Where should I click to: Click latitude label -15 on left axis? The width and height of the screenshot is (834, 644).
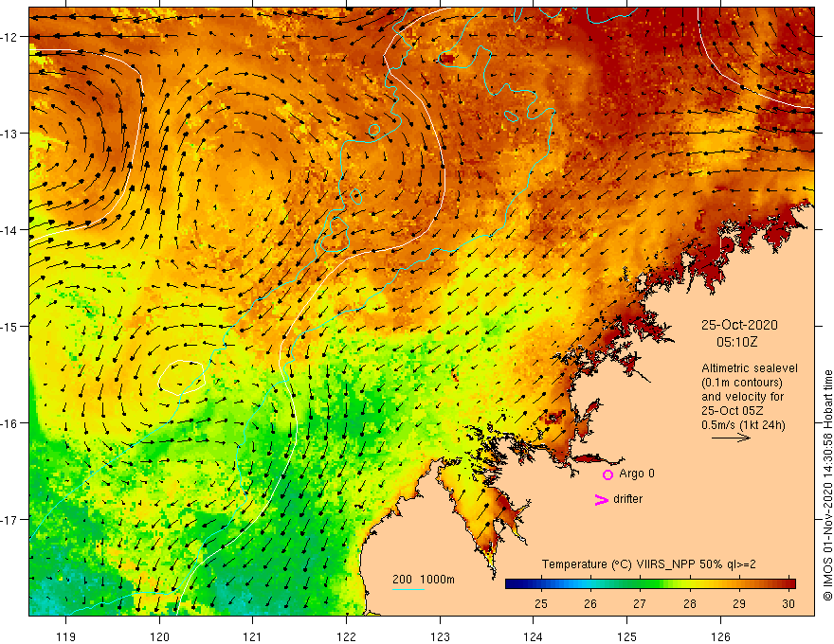click(9, 326)
